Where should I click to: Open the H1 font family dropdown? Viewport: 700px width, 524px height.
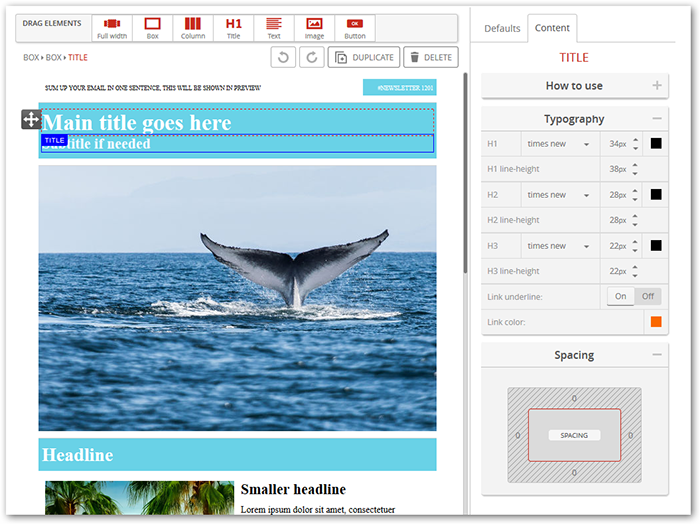(x=560, y=144)
